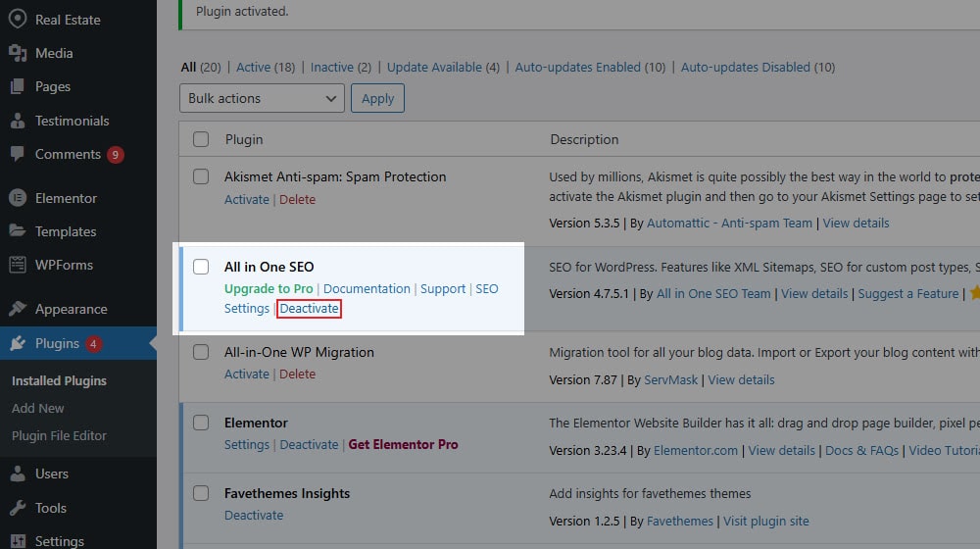The height and width of the screenshot is (549, 980).
Task: Click the WPForms sidebar icon
Action: pyautogui.click(x=18, y=265)
